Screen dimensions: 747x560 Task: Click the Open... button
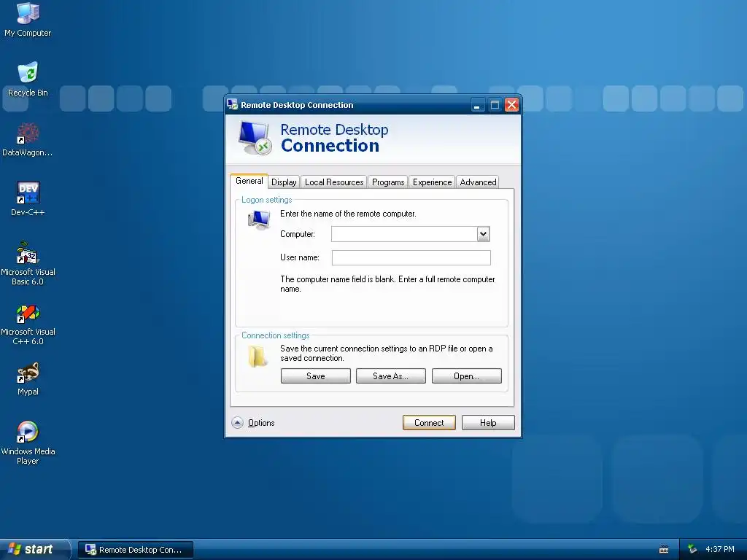click(x=466, y=376)
